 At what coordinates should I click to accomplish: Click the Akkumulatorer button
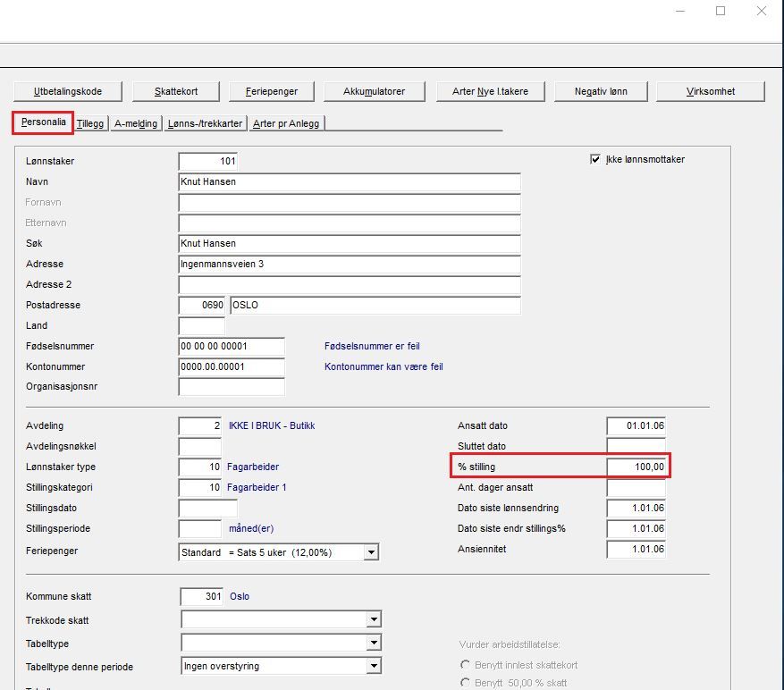click(x=374, y=91)
